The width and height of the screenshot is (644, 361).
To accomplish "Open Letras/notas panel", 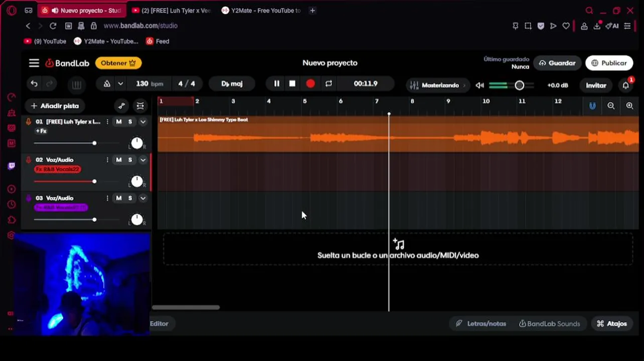I will point(481,324).
